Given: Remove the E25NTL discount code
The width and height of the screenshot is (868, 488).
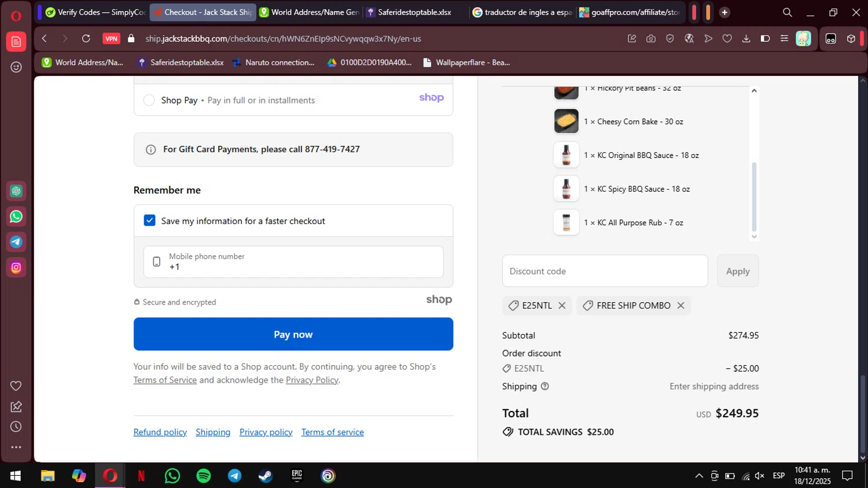Looking at the screenshot, I should click(x=562, y=306).
